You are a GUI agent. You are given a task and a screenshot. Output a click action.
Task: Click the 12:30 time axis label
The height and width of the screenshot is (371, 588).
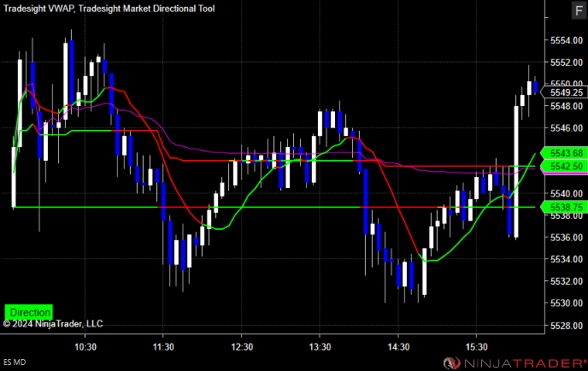(x=242, y=347)
